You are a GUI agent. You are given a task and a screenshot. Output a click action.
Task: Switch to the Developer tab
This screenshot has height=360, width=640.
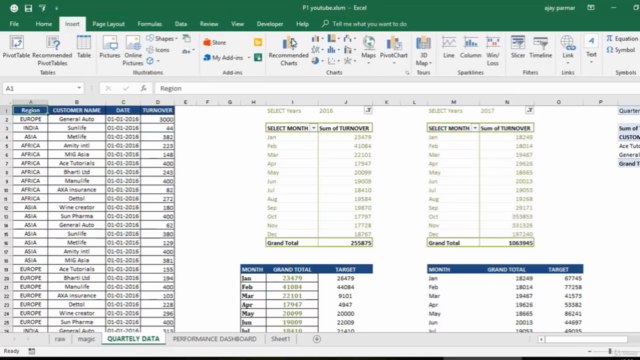pyautogui.click(x=270, y=24)
